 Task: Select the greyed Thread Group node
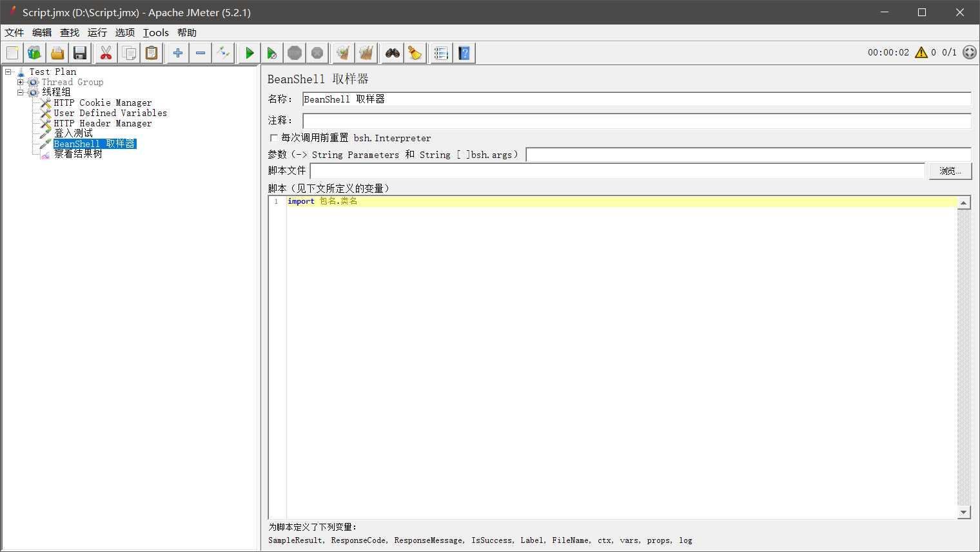tap(72, 82)
